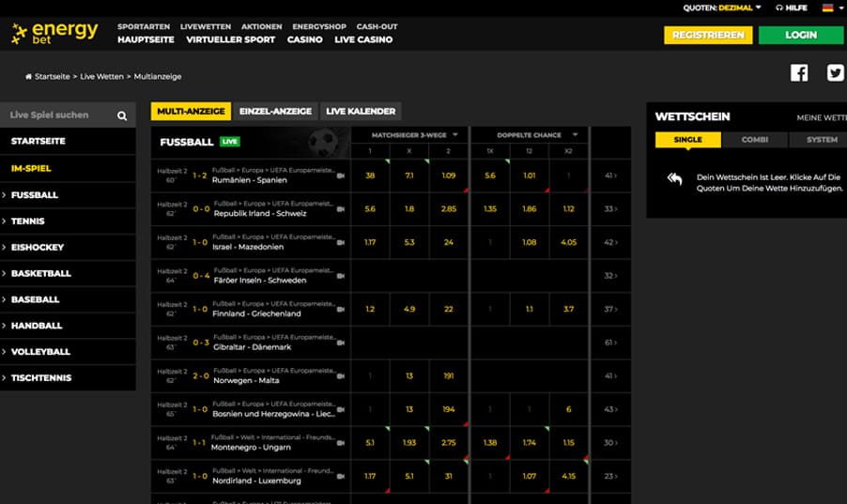Screen dimensions: 847x504
Task: Open live stream icon for Finnland - Griechenland
Action: [x=341, y=310]
